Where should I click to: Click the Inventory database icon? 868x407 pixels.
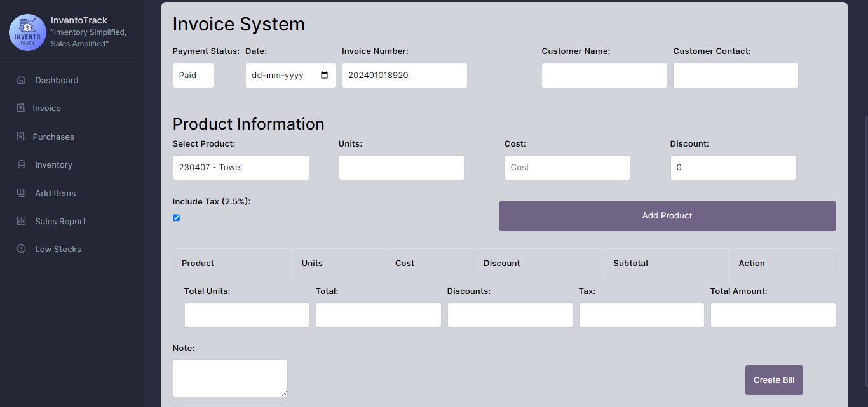(21, 164)
